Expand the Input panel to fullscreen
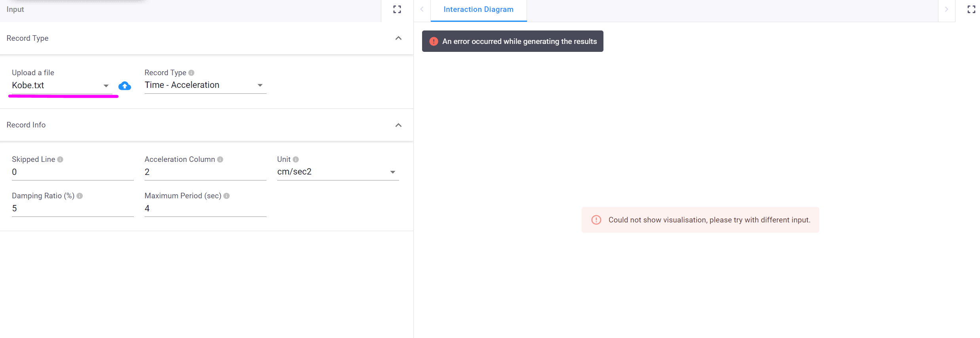This screenshot has height=338, width=980. pyautogui.click(x=397, y=9)
